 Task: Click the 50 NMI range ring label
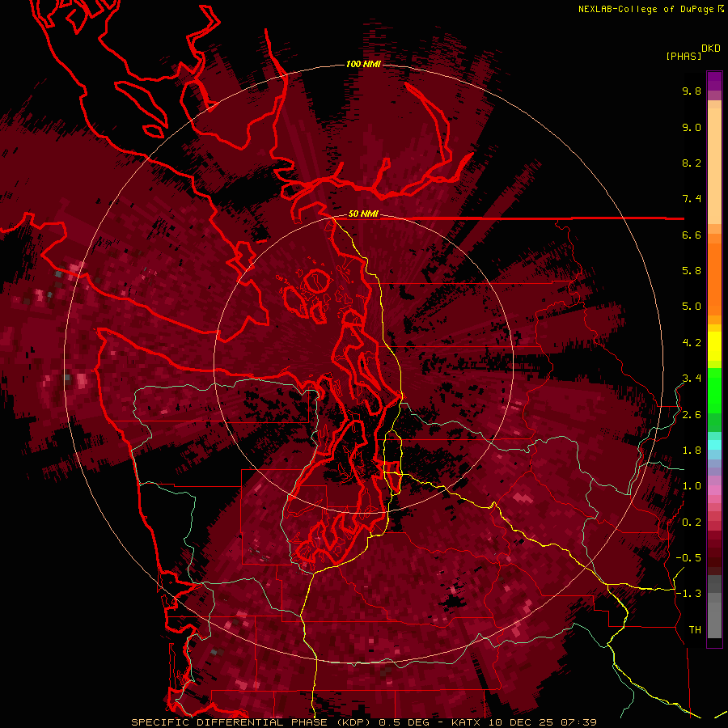coord(363,214)
